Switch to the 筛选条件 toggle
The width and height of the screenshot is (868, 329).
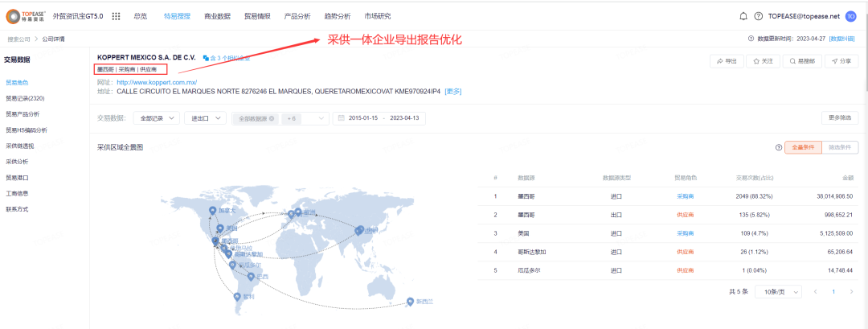pos(840,147)
